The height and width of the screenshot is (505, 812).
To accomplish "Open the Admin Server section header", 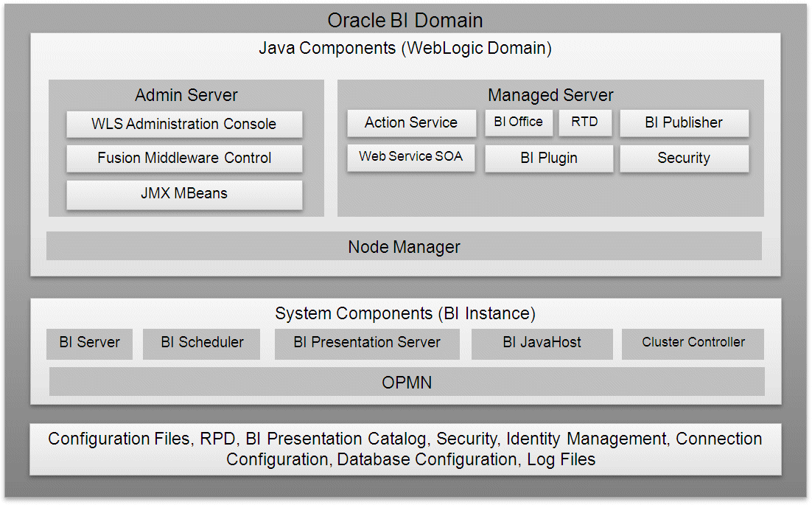I will coord(186,95).
